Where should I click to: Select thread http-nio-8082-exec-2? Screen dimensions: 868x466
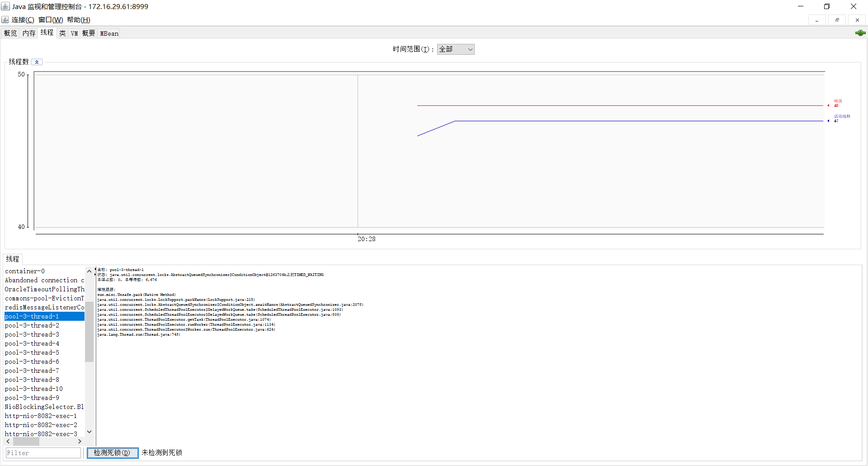[x=44, y=425]
